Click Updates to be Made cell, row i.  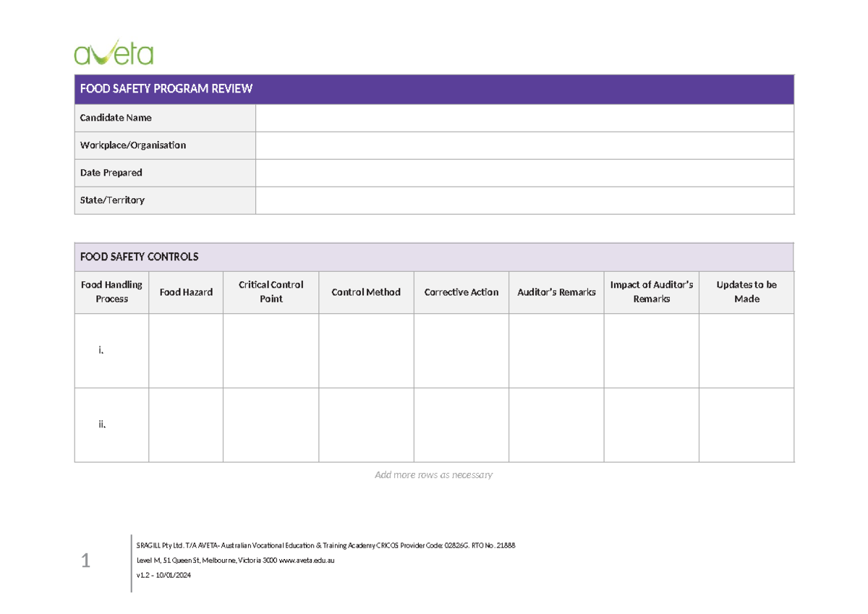click(746, 351)
